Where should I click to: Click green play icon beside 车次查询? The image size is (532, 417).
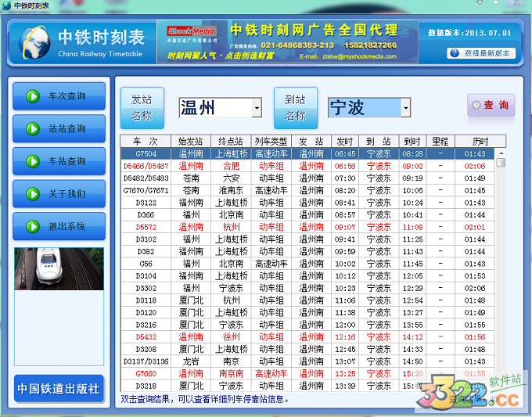tap(33, 96)
